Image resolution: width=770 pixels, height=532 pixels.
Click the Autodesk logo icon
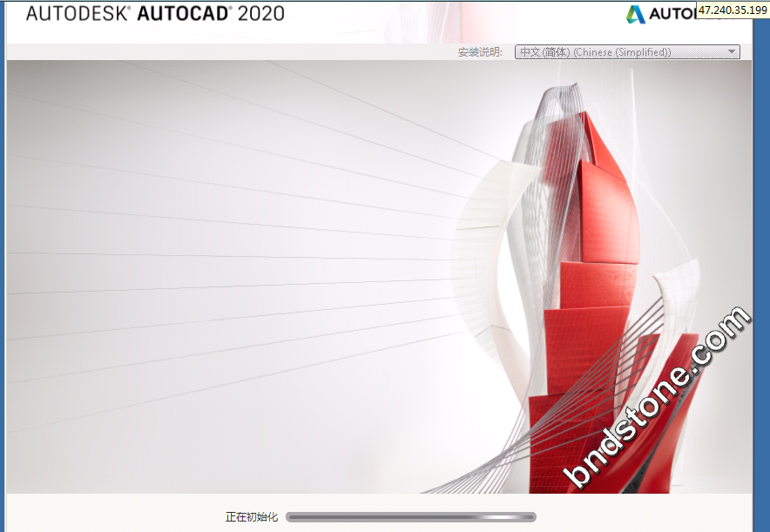coord(636,14)
